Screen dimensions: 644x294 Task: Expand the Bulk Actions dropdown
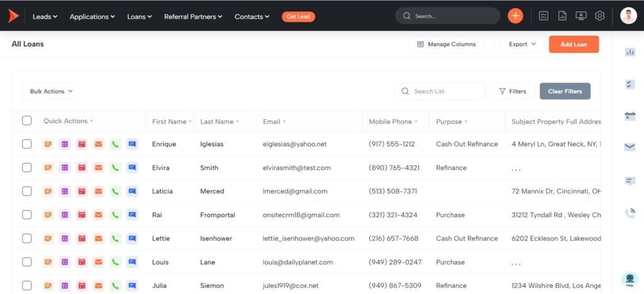point(51,92)
